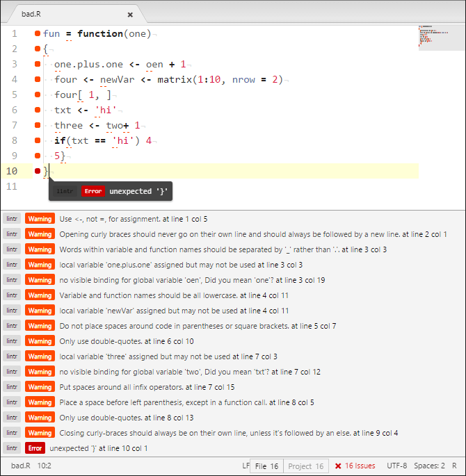Click Warning badge for line 1 col 5

tap(40, 219)
